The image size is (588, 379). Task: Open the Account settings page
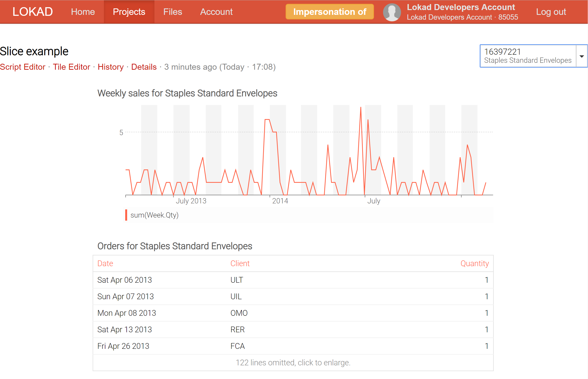[x=216, y=11]
